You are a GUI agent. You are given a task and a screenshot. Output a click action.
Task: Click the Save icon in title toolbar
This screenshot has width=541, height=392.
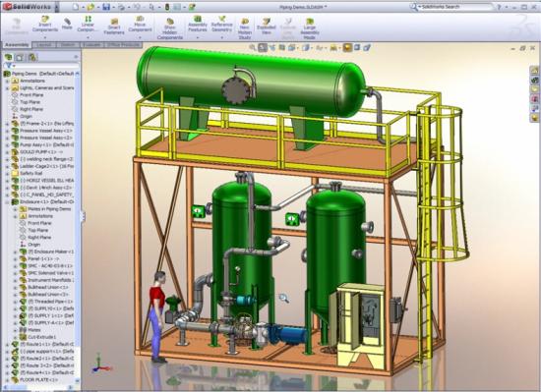(106, 7)
